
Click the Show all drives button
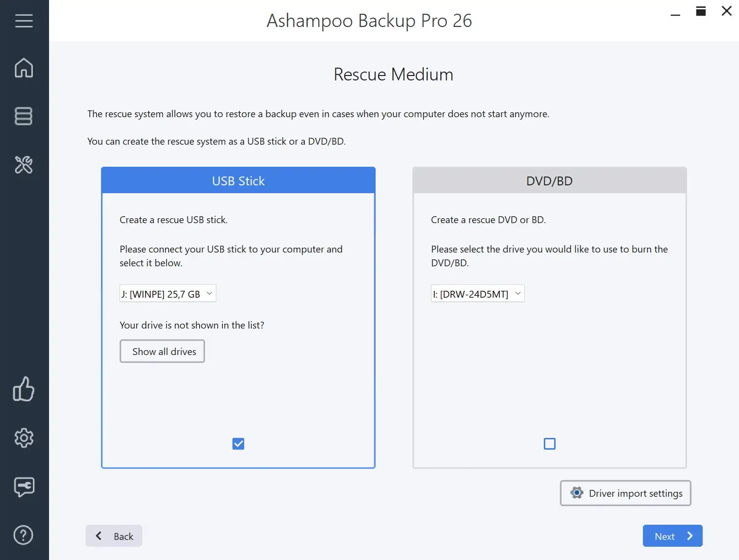pyautogui.click(x=162, y=351)
